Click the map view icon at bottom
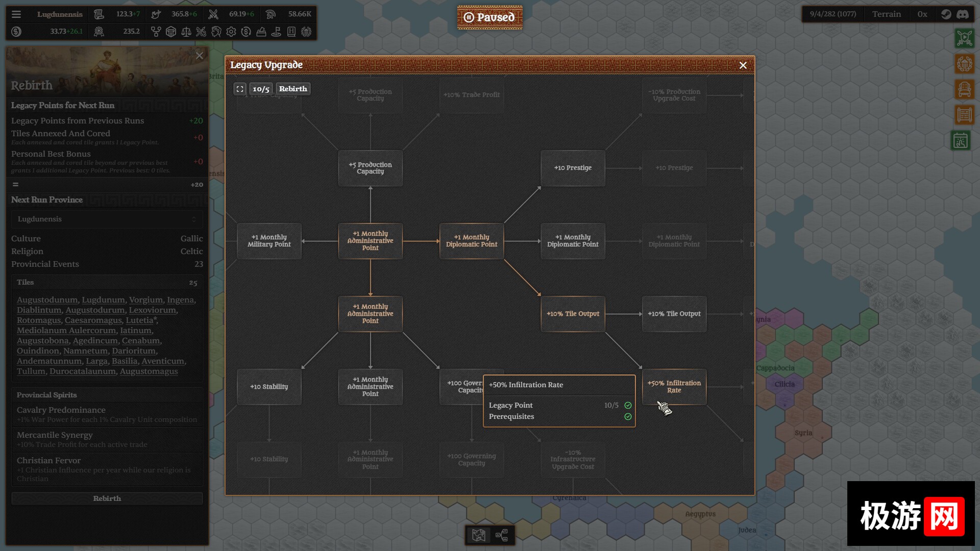980x551 pixels. [479, 535]
